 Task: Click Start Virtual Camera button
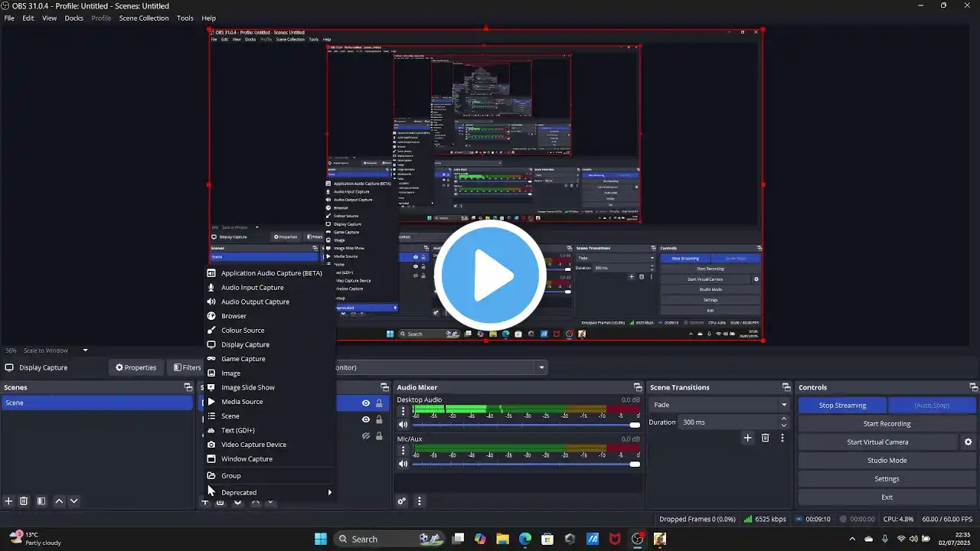coord(877,442)
